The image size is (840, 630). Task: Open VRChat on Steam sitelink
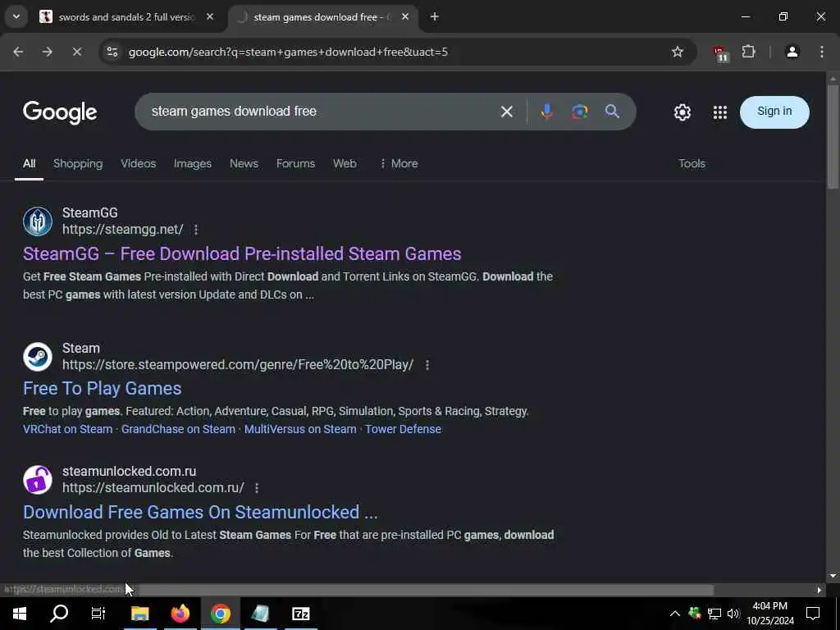click(67, 429)
